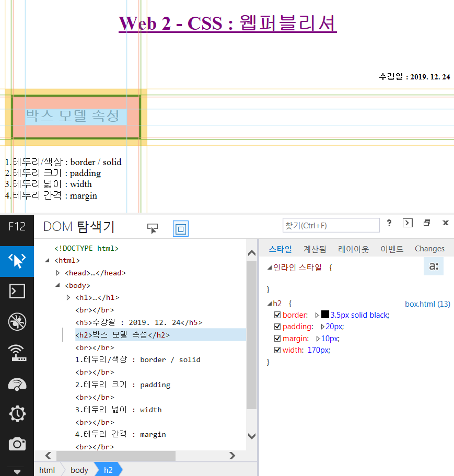Expand the margin shorthand value triangle
This screenshot has height=476, width=454.
click(x=318, y=339)
